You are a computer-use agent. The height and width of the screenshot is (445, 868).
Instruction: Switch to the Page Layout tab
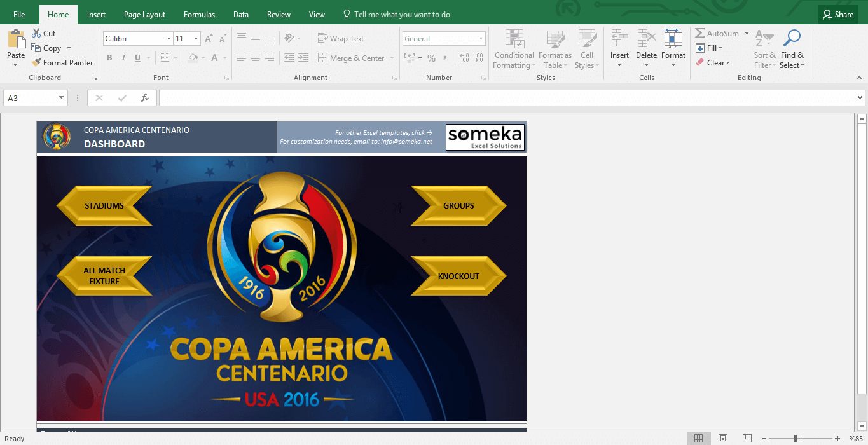coord(144,15)
